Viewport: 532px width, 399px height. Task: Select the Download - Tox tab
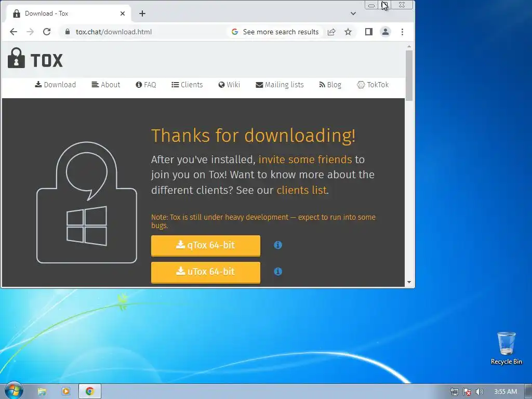68,14
